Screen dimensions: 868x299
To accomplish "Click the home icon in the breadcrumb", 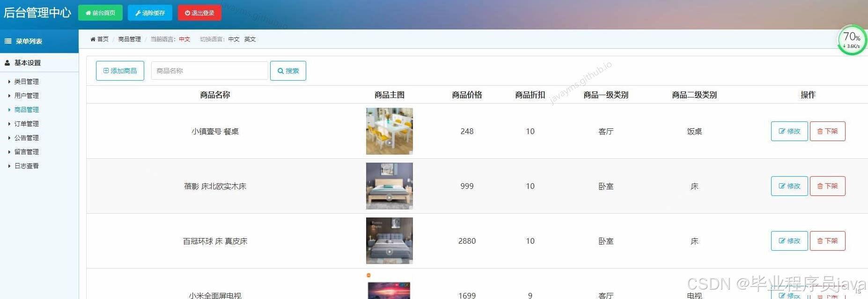I will pyautogui.click(x=93, y=39).
